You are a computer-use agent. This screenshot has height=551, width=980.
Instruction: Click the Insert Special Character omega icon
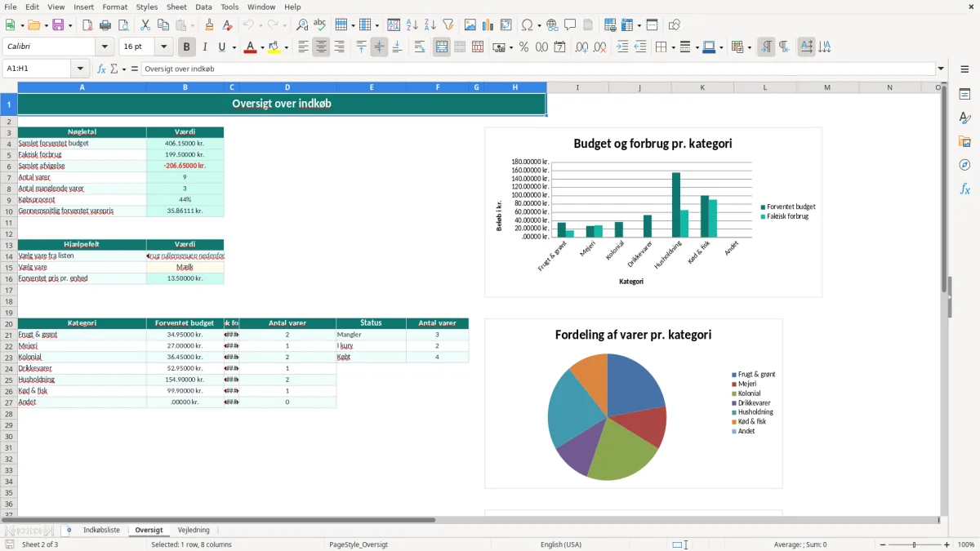point(527,25)
